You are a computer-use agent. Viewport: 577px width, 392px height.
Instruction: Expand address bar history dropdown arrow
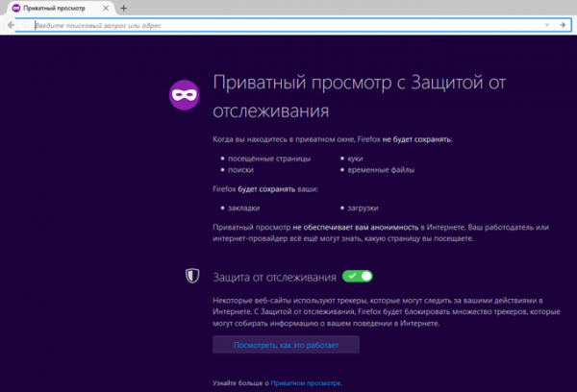click(547, 25)
